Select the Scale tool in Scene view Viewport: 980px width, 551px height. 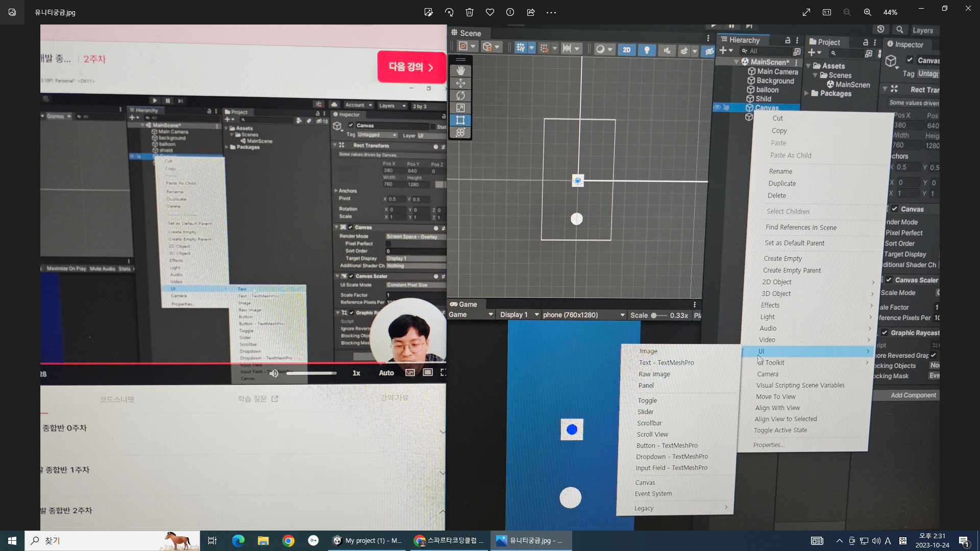coord(460,108)
